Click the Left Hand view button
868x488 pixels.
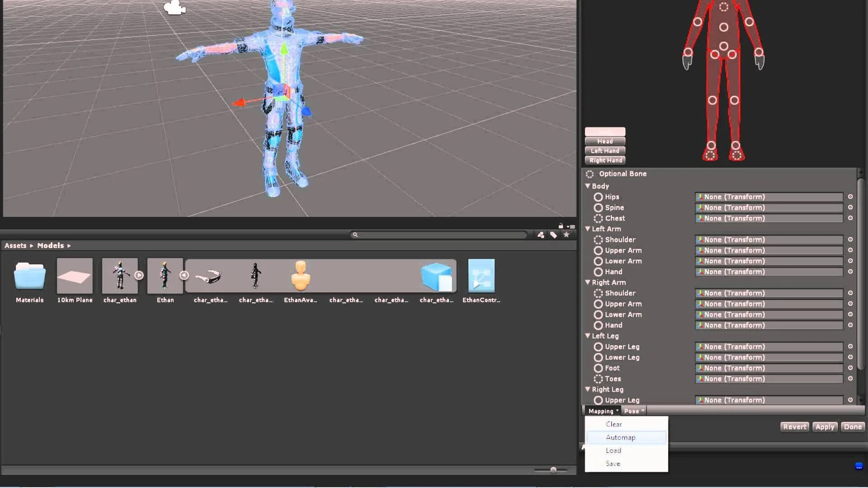tap(605, 151)
